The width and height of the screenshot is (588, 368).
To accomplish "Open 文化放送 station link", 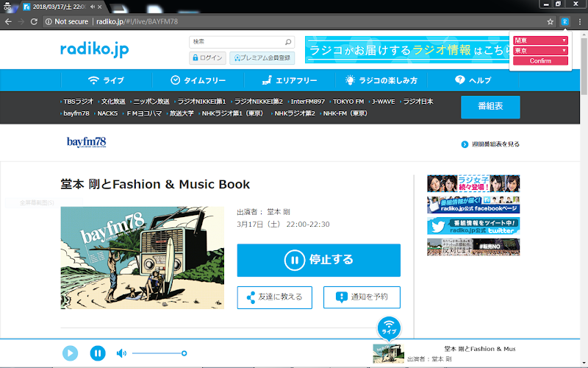I will point(113,102).
